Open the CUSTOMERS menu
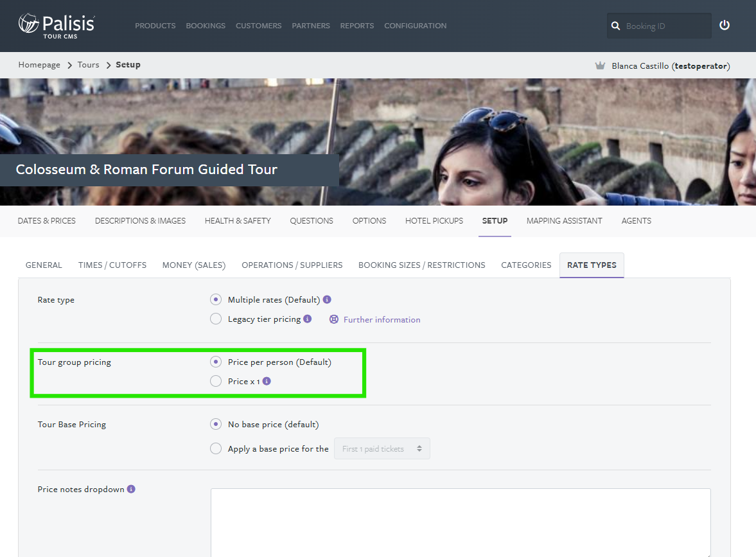This screenshot has width=756, height=557. pyautogui.click(x=258, y=26)
